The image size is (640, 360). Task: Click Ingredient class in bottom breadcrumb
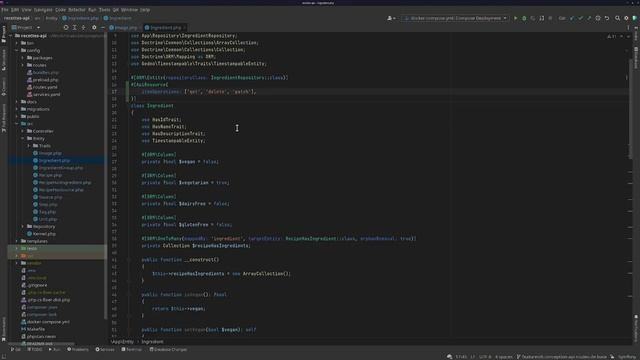pyautogui.click(x=152, y=342)
